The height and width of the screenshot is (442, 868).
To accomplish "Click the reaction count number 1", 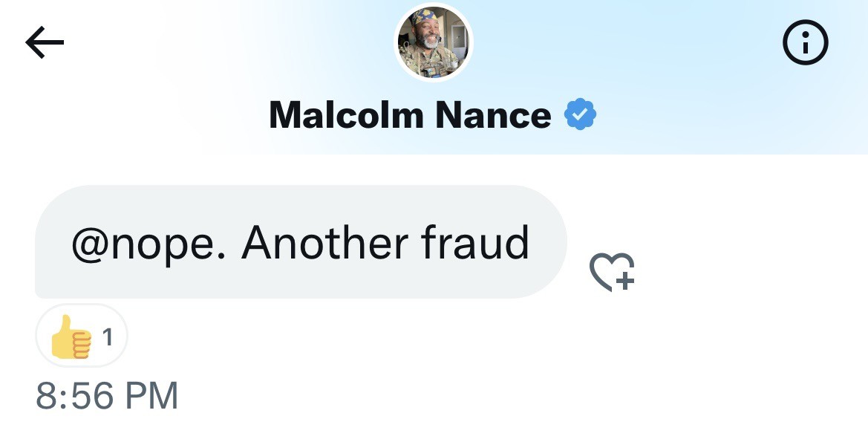I will click(108, 337).
